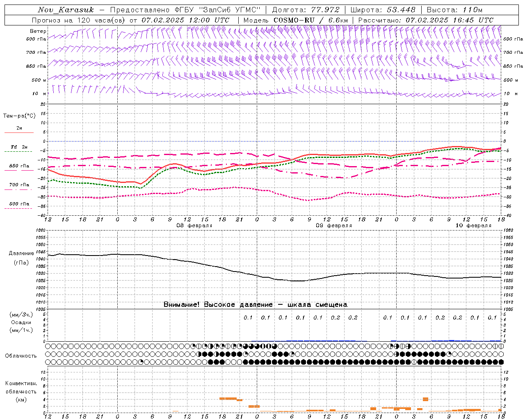Viewport: 525px width, 420px height.
Task: Click the Ветер panel label
Action: coord(38,31)
